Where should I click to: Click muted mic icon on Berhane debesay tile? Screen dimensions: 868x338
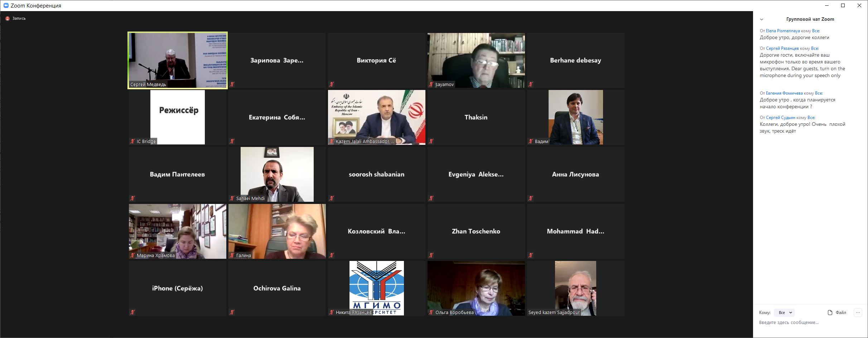point(531,85)
